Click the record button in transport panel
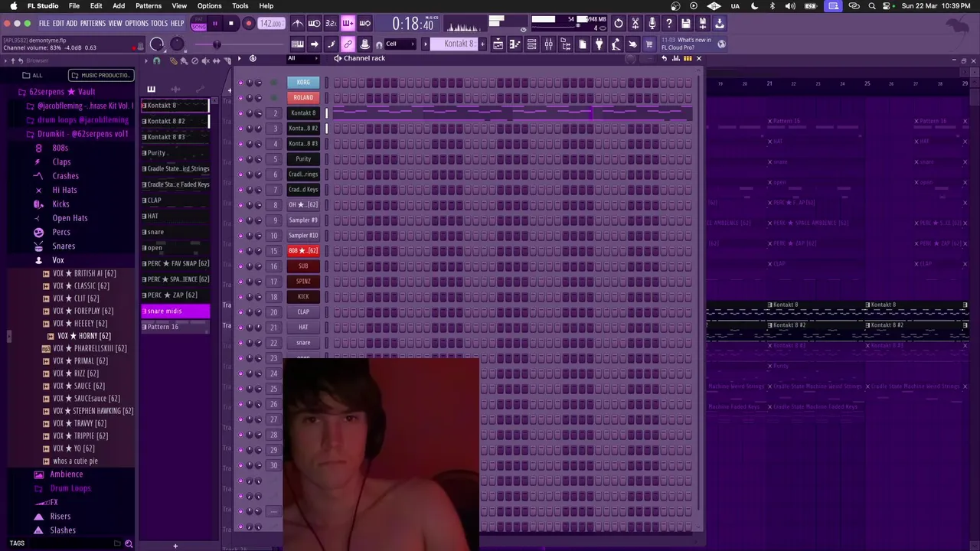Screen dimensions: 980x551 click(x=248, y=23)
